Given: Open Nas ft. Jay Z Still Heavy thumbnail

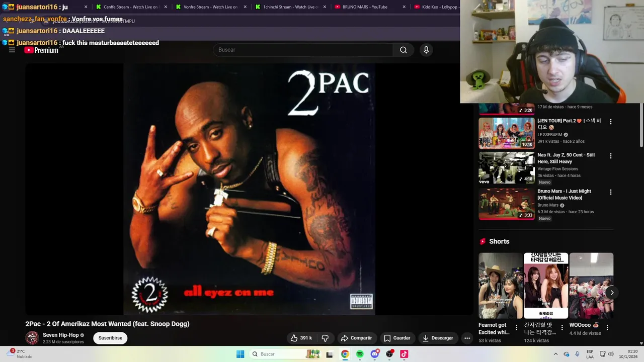Looking at the screenshot, I should click(506, 168).
